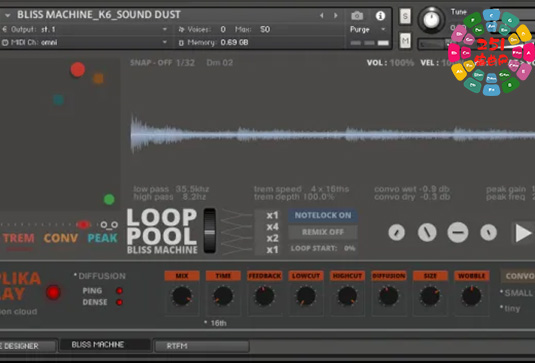535x363 pixels.
Task: Click the orange MIX label
Action: click(x=182, y=276)
